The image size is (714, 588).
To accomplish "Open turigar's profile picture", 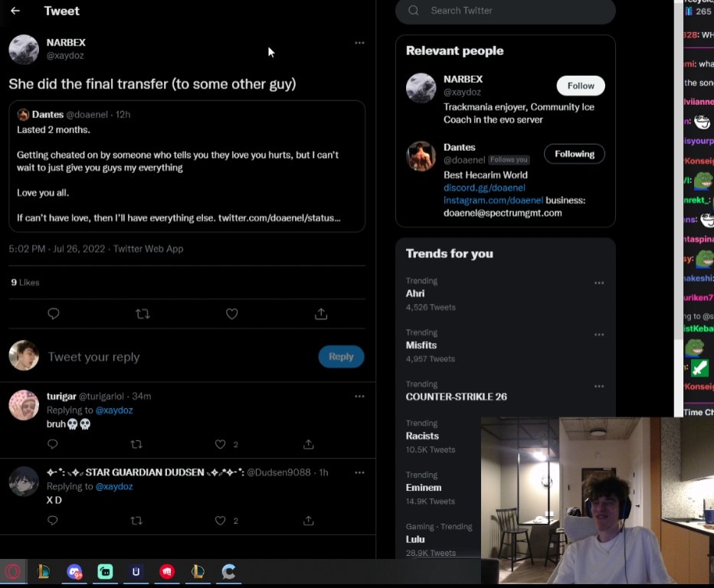I will click(24, 405).
